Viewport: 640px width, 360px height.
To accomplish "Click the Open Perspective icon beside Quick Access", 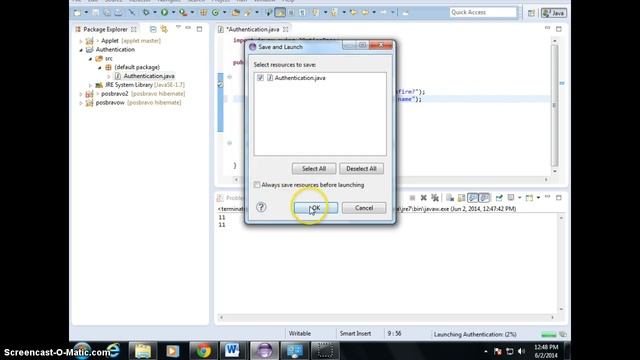I will tap(531, 13).
